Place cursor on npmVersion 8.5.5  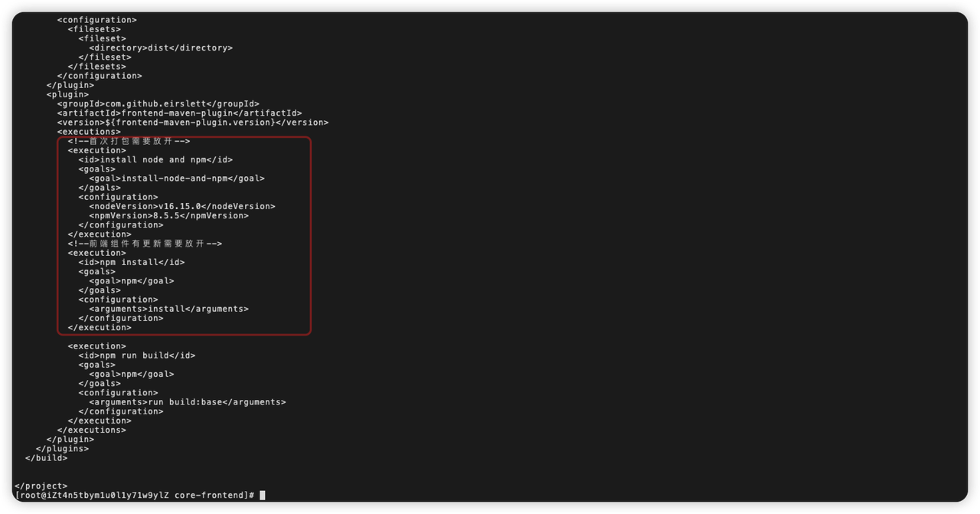[168, 215]
